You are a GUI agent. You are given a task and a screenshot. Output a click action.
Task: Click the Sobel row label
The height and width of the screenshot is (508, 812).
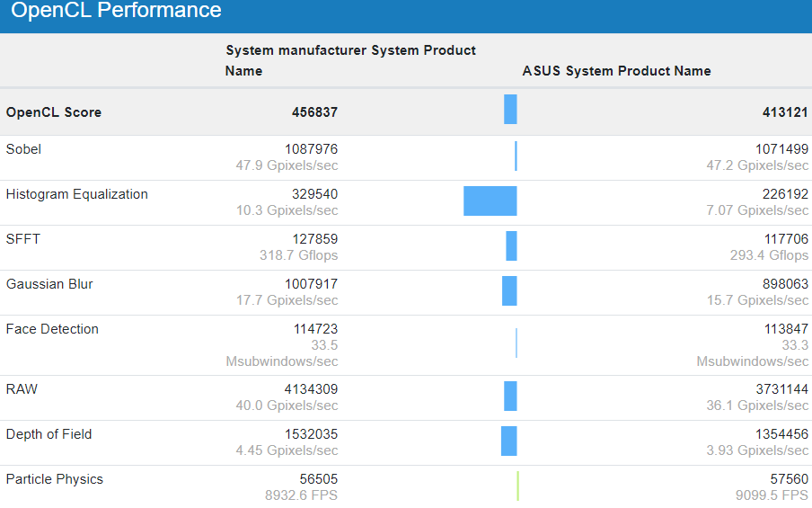tap(23, 149)
